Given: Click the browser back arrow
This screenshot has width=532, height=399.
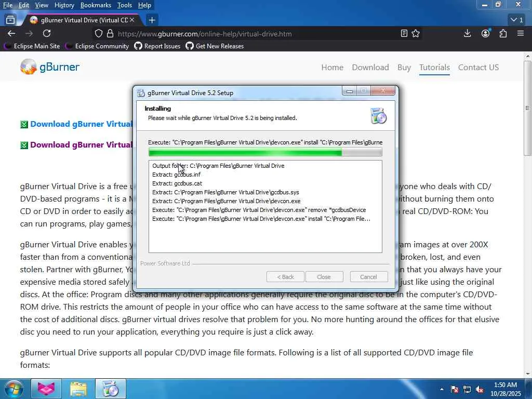Looking at the screenshot, I should (x=11, y=34).
